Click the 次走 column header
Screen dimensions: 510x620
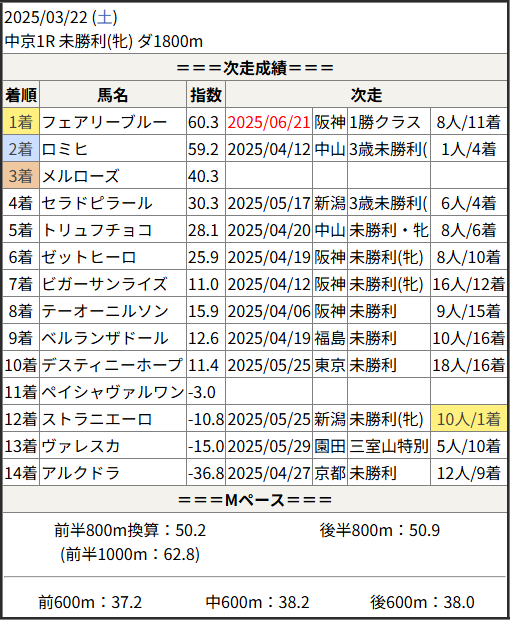[x=366, y=95]
